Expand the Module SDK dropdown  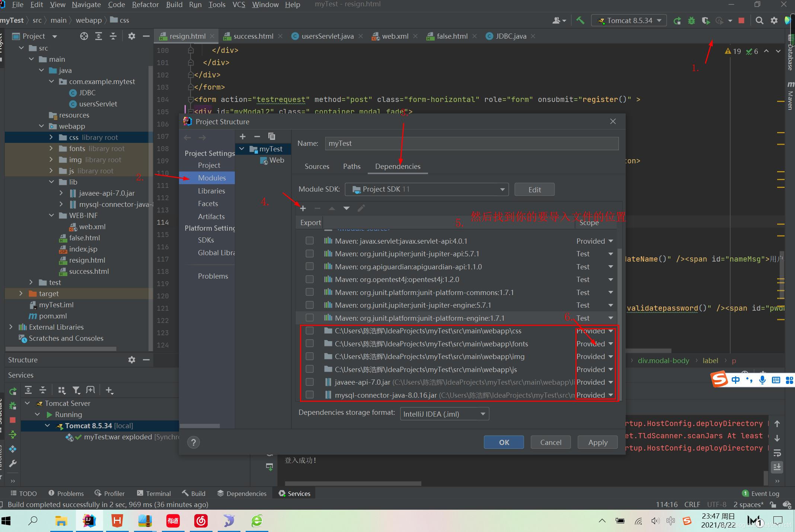(502, 189)
